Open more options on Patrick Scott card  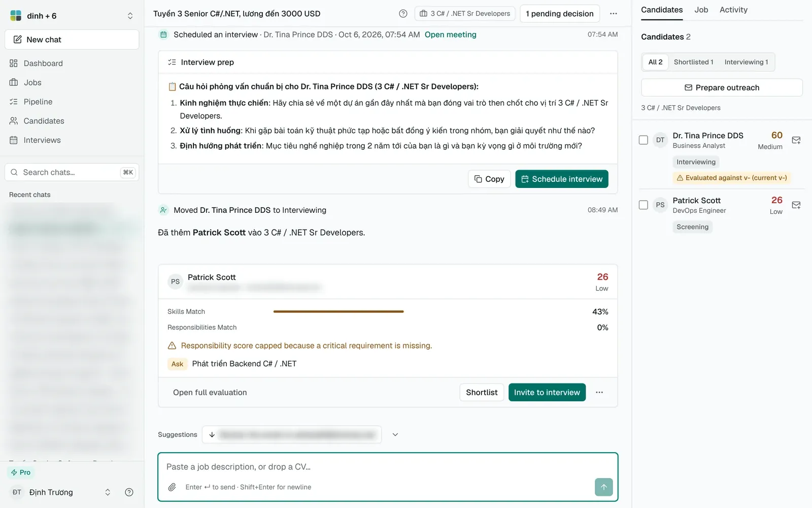point(599,392)
